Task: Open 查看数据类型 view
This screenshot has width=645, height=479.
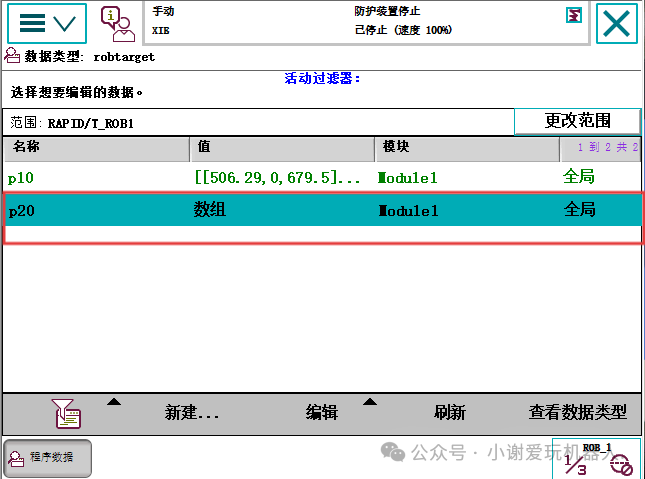Action: (578, 412)
